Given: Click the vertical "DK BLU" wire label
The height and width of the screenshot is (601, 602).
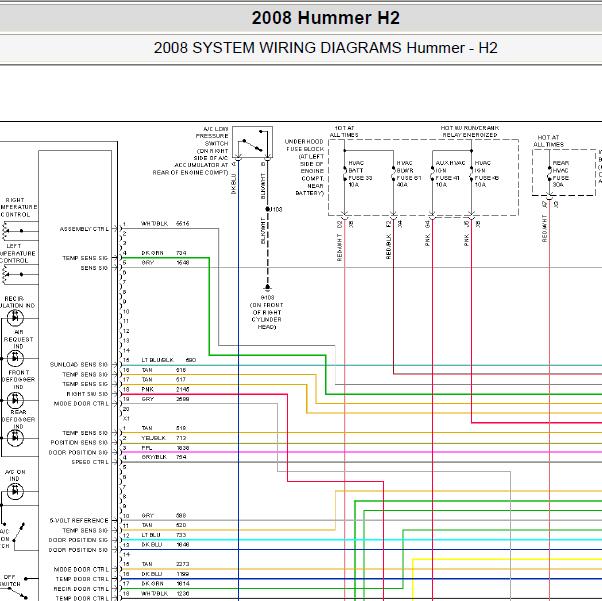Looking at the screenshot, I should pos(233,184).
